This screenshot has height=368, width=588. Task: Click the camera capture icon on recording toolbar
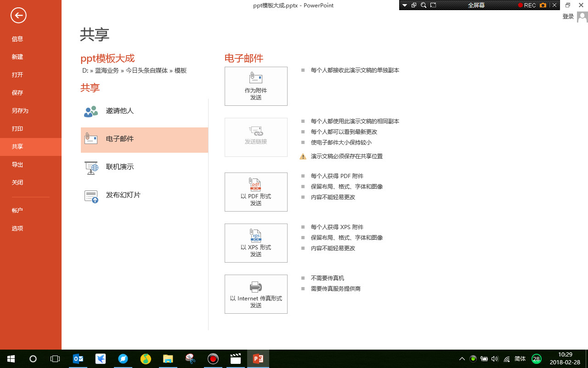click(542, 5)
